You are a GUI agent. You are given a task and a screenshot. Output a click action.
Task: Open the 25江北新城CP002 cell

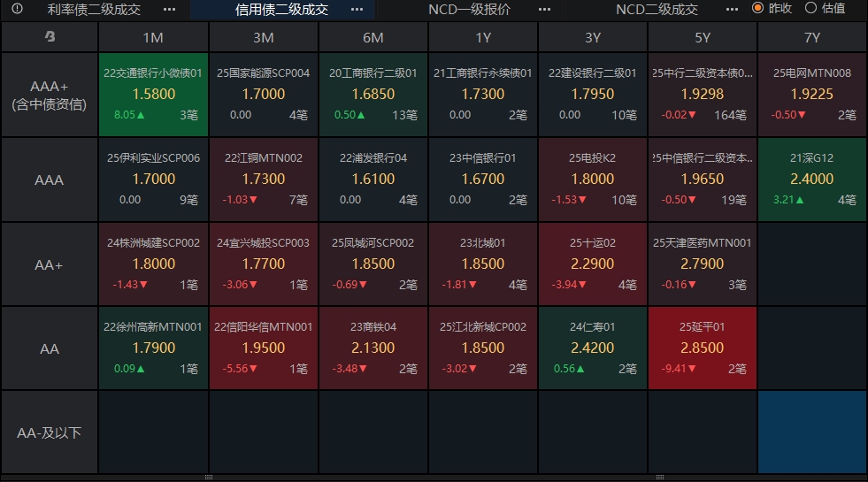click(x=483, y=348)
